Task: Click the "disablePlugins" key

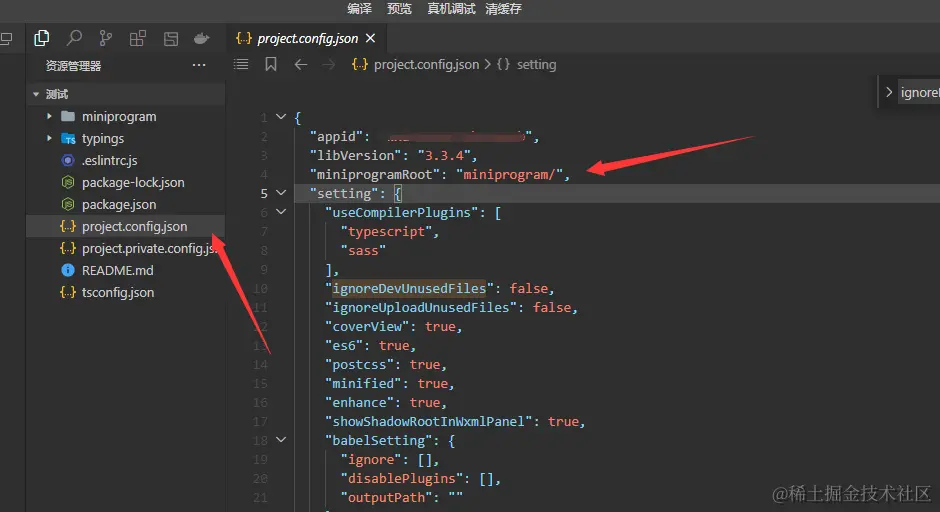Action: coord(402,478)
